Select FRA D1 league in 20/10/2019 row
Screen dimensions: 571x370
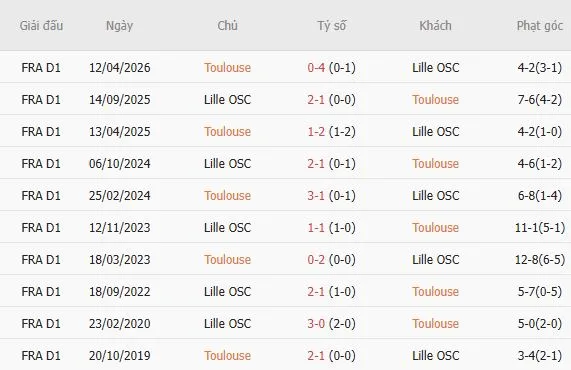click(x=41, y=356)
